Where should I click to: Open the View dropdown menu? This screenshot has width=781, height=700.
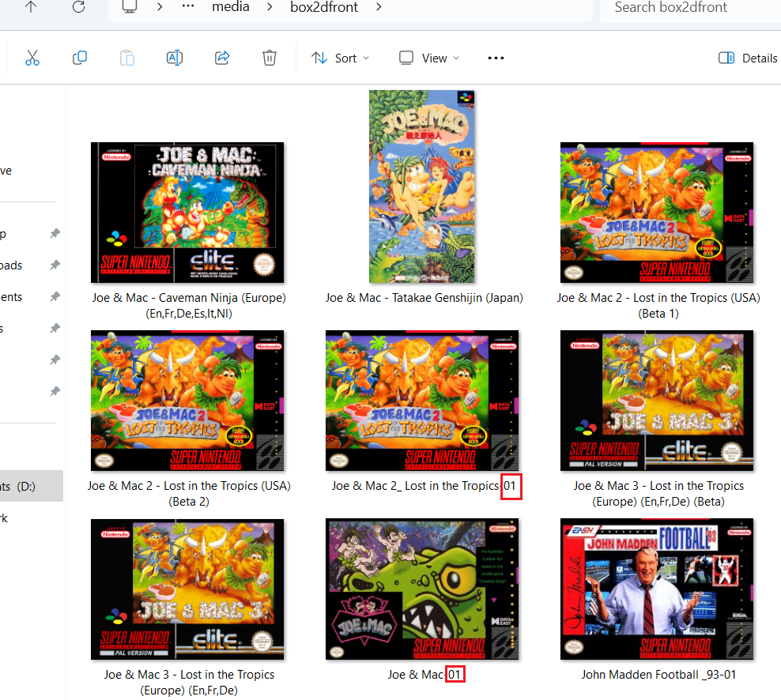429,58
